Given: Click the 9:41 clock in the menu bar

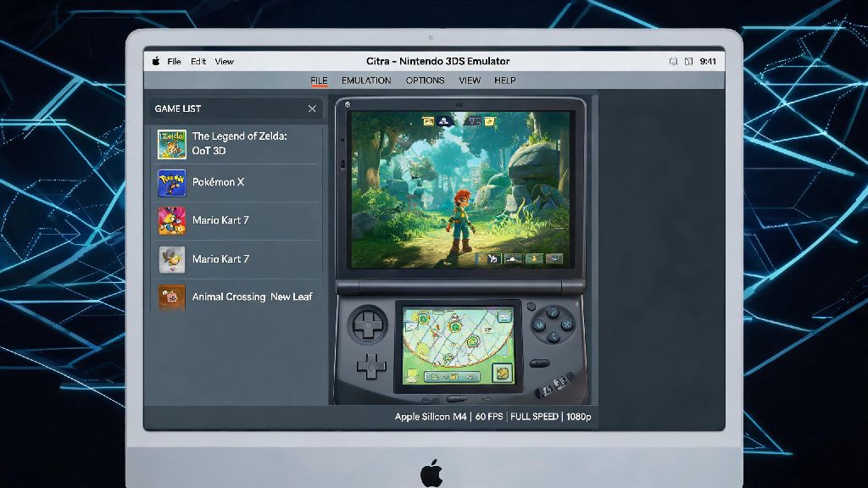Looking at the screenshot, I should [x=708, y=61].
